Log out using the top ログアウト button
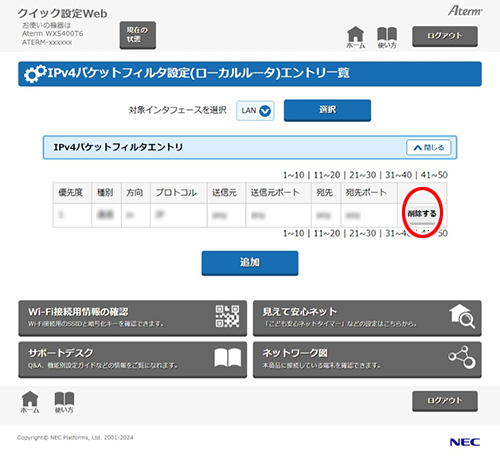Screen dimensions: 500x474 pos(445,36)
